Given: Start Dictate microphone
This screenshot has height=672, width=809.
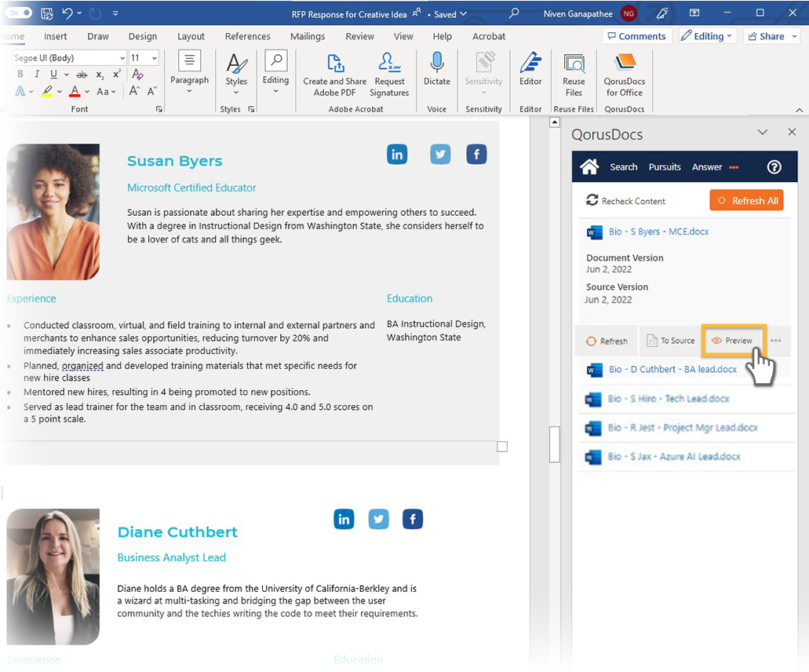Looking at the screenshot, I should pos(436,68).
